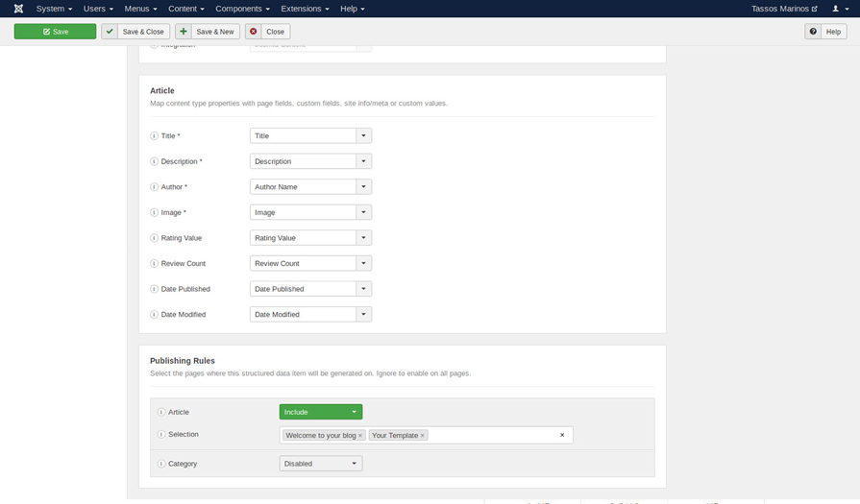
Task: Expand the Description mapping dropdown
Action: [x=363, y=161]
